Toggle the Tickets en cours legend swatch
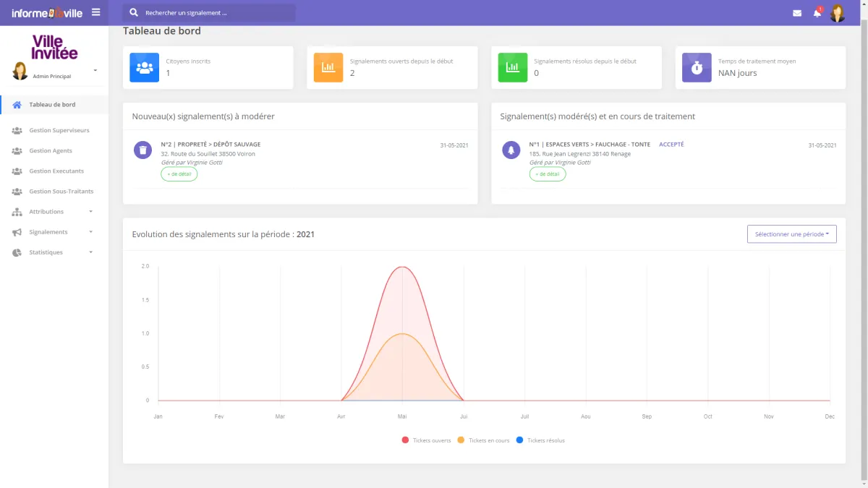The height and width of the screenshot is (488, 868). click(x=461, y=440)
